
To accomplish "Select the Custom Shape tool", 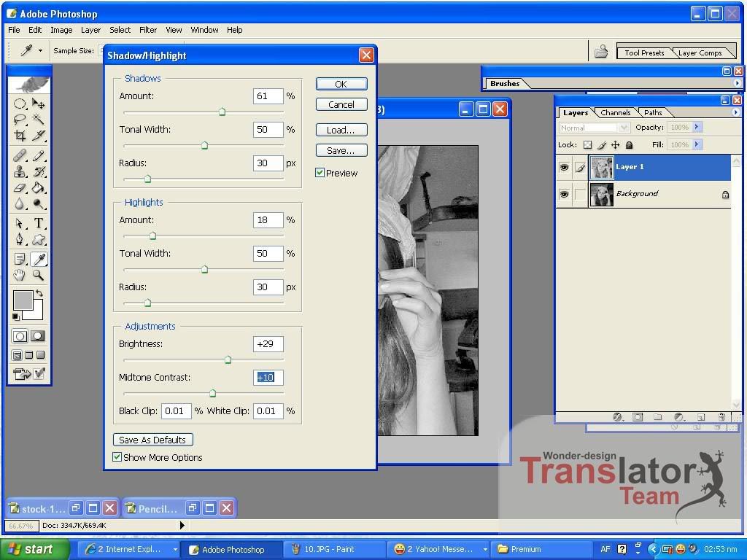I will pos(38,239).
